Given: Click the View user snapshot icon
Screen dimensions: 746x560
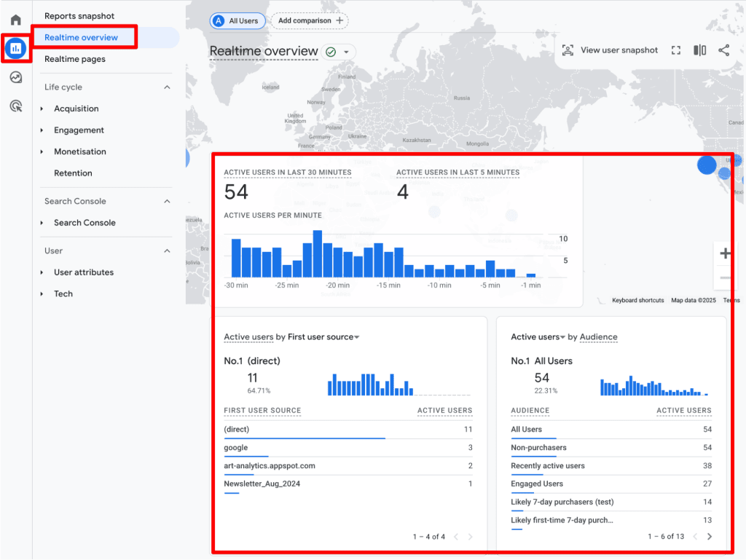Looking at the screenshot, I should pyautogui.click(x=568, y=50).
